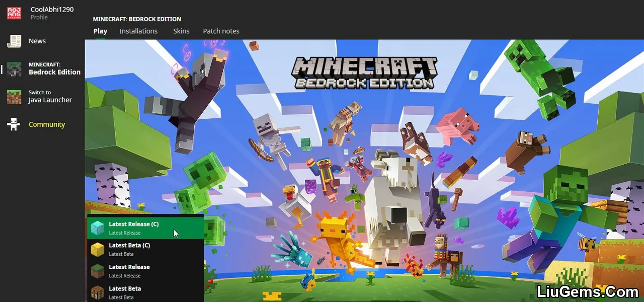
Task: Open the Community link
Action: coord(47,124)
